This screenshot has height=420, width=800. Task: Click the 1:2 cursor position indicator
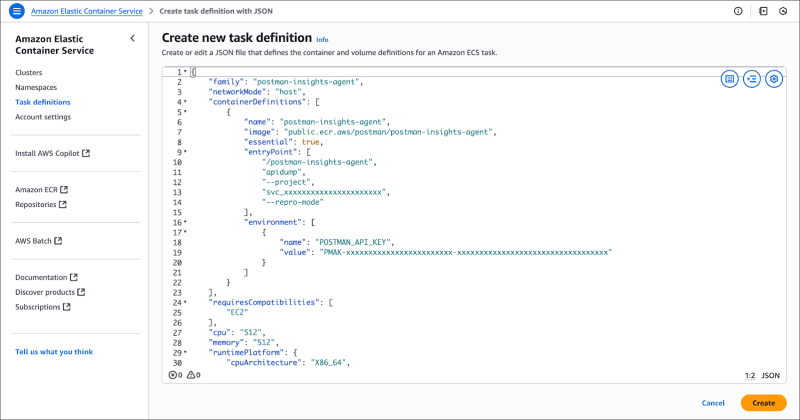click(x=749, y=376)
